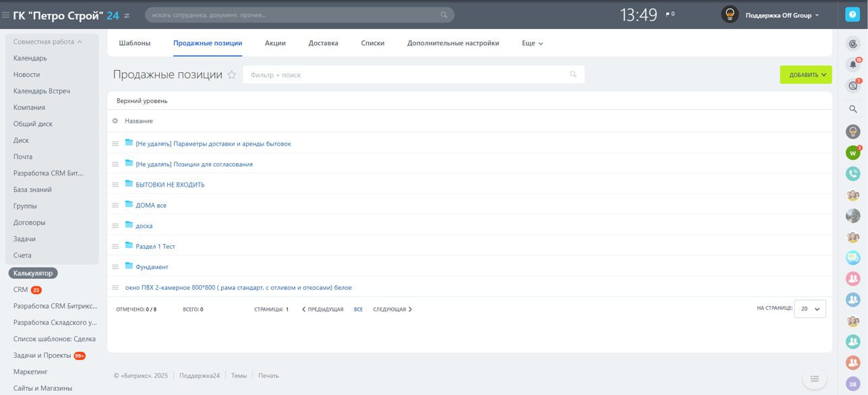Screen dimensions: 868x395
Task: Select the Калькулятор sidebar item
Action: [33, 273]
